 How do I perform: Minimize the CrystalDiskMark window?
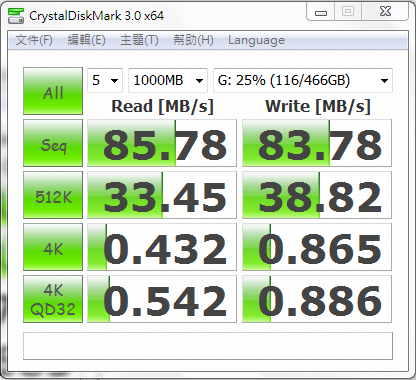point(321,13)
